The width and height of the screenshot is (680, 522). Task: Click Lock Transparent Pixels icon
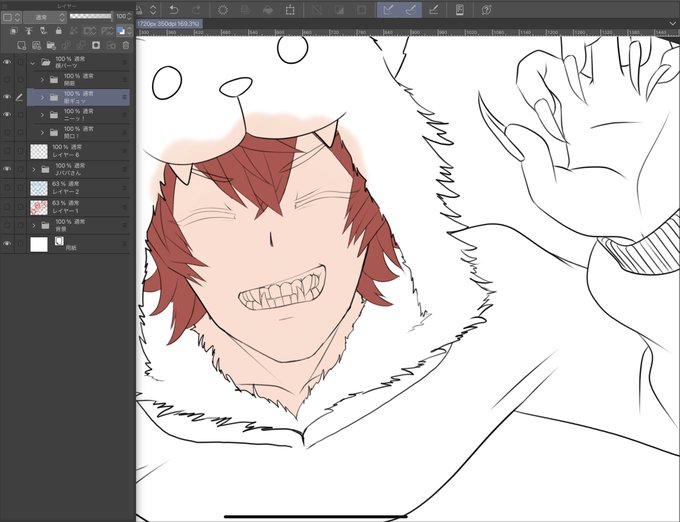[73, 31]
